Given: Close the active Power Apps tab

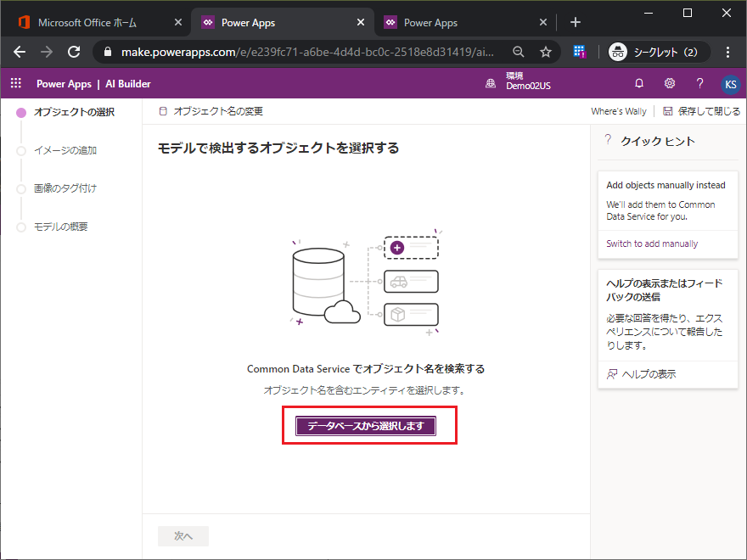Looking at the screenshot, I should coord(361,22).
